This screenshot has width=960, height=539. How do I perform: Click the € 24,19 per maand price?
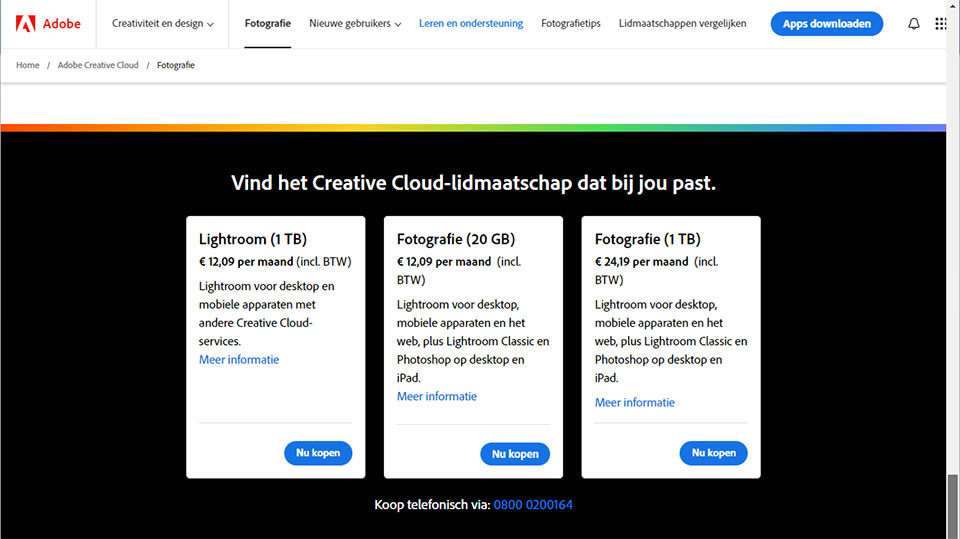pos(642,262)
